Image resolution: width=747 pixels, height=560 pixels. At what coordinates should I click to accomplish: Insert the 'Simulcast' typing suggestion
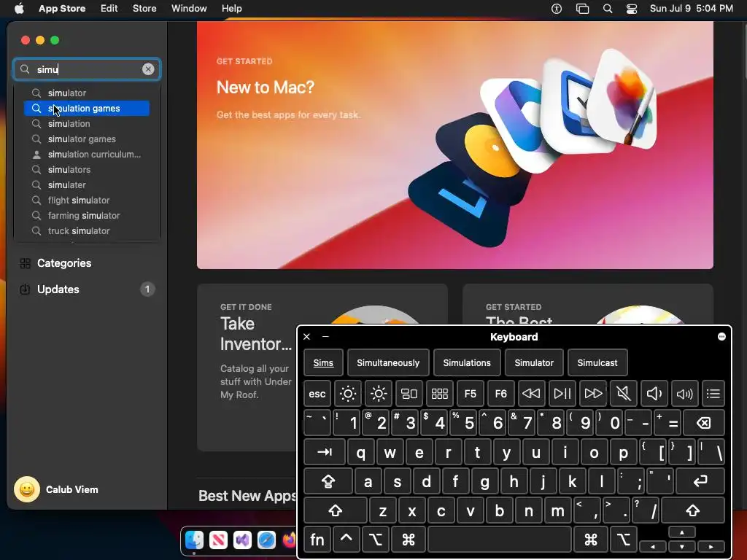[597, 362]
